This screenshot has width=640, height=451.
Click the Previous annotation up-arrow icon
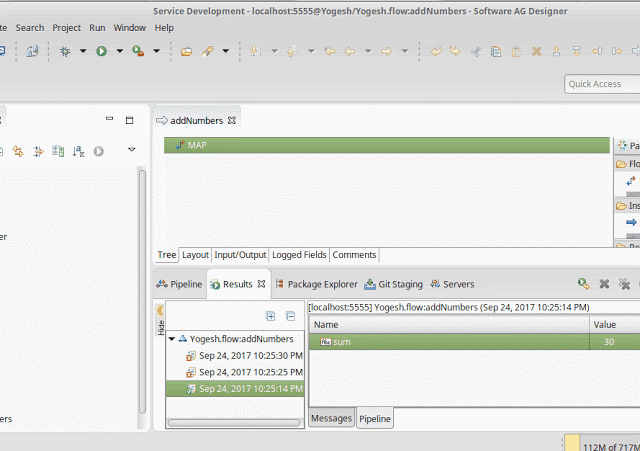coord(291,51)
